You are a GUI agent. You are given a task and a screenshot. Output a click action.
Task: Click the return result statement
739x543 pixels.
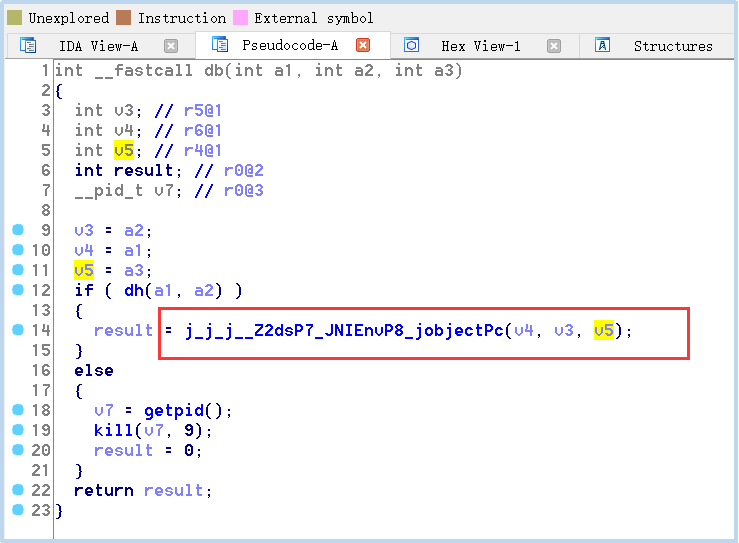(x=143, y=491)
